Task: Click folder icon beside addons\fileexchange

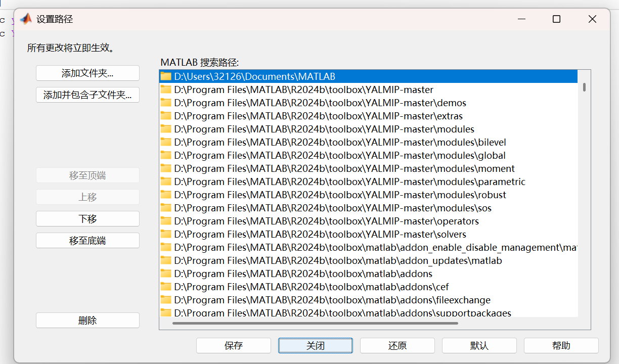Action: click(x=166, y=300)
